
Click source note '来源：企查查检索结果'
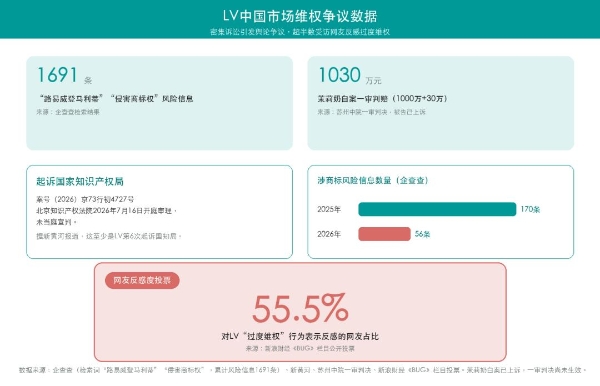(68, 112)
